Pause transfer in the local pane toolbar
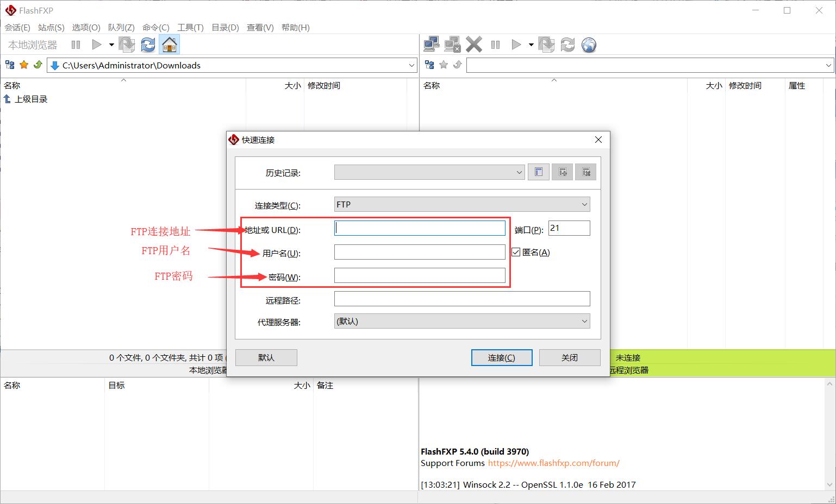Image resolution: width=836 pixels, height=504 pixels. (x=76, y=45)
